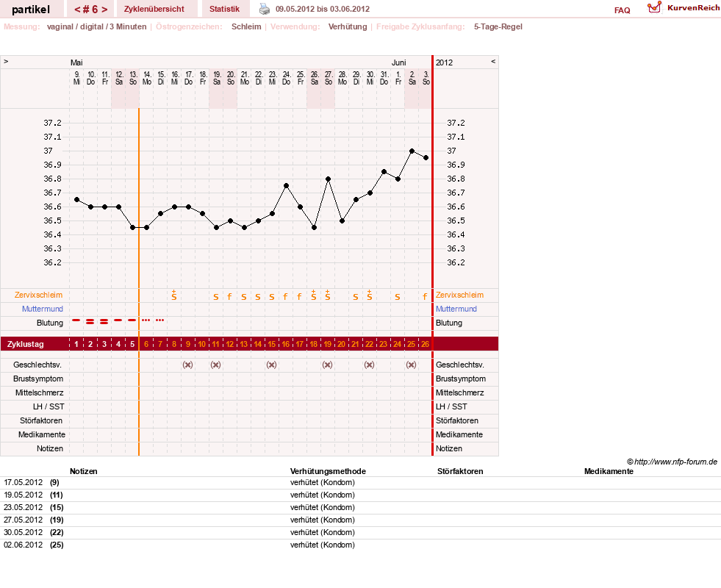Click the chart's top-left > arrow
This screenshot has width=721, height=588.
[x=6, y=61]
